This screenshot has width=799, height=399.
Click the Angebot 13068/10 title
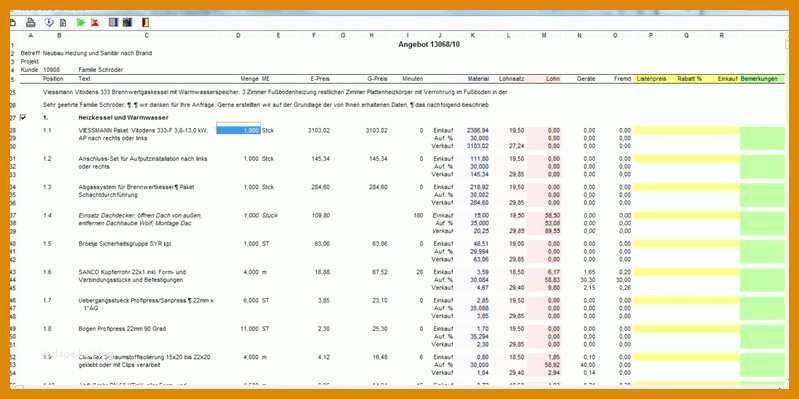(430, 44)
